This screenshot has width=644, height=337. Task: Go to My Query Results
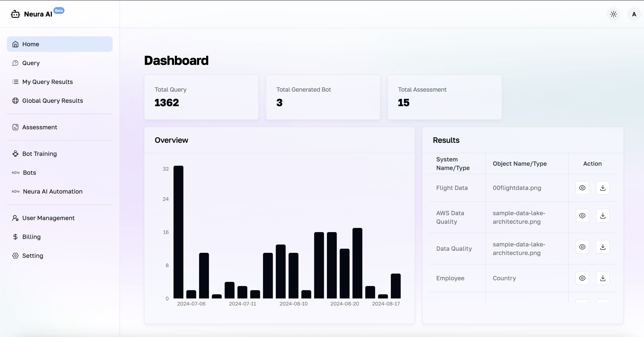[x=47, y=82]
